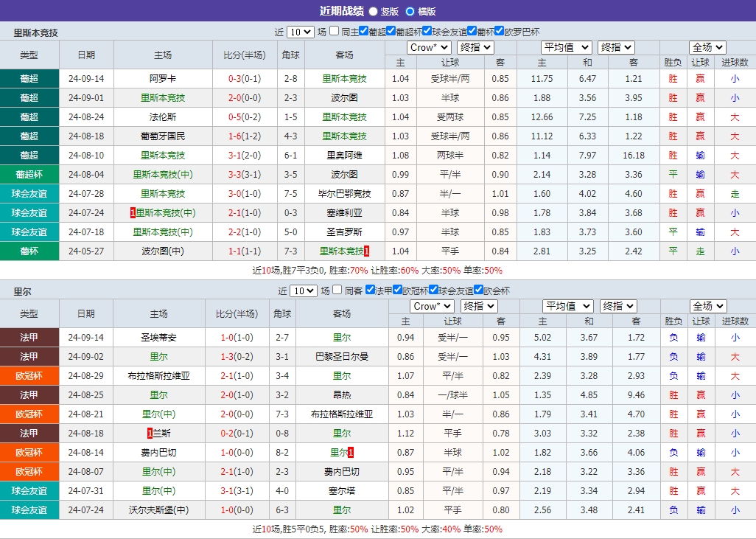The image size is (756, 539).
Task: Click the 毕尔巴鄂竞技 away team link
Action: click(x=343, y=193)
